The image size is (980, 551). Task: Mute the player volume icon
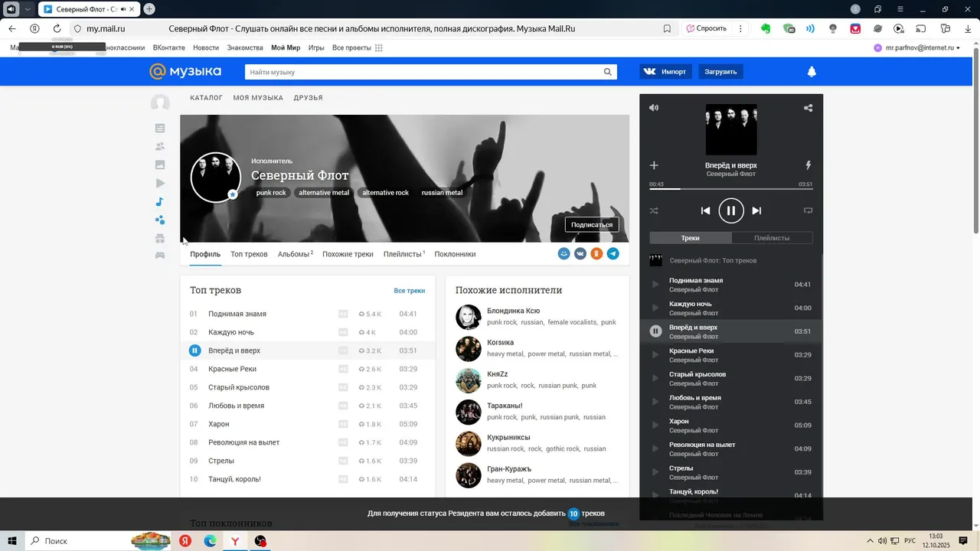click(x=654, y=108)
